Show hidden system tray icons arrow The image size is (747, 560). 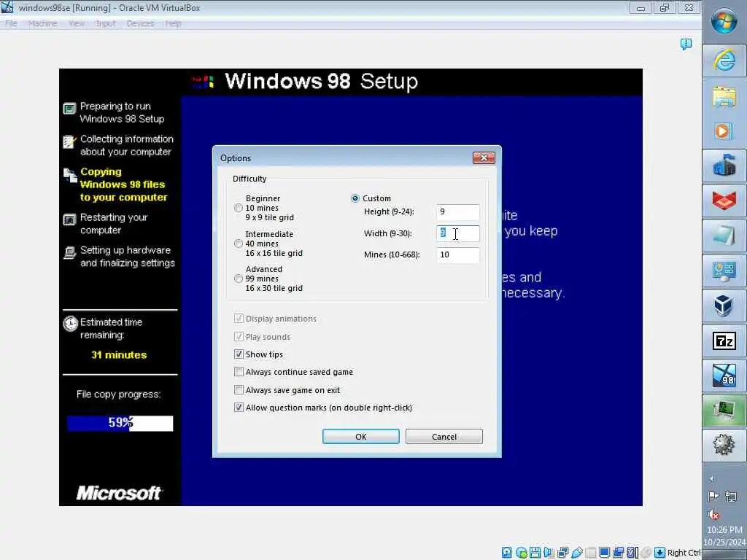tap(712, 478)
